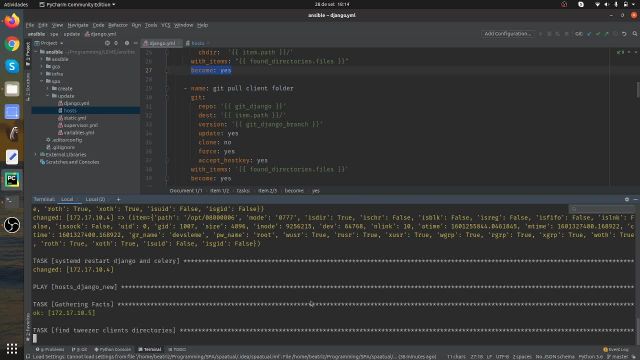Click the Git commit checkmark icon

click(x=598, y=34)
